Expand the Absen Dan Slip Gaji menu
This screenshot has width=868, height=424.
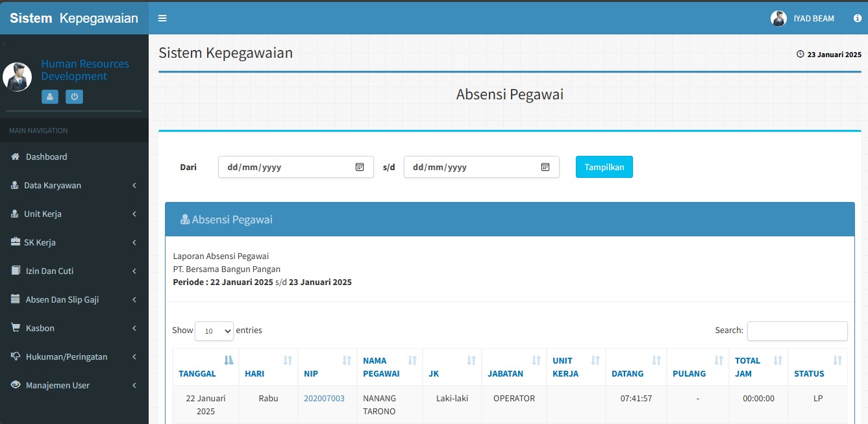pyautogui.click(x=74, y=300)
